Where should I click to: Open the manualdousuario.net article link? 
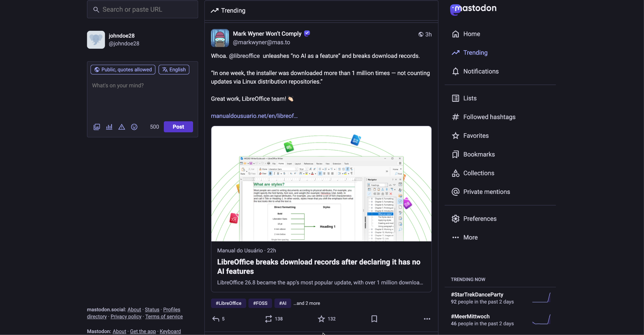point(254,116)
